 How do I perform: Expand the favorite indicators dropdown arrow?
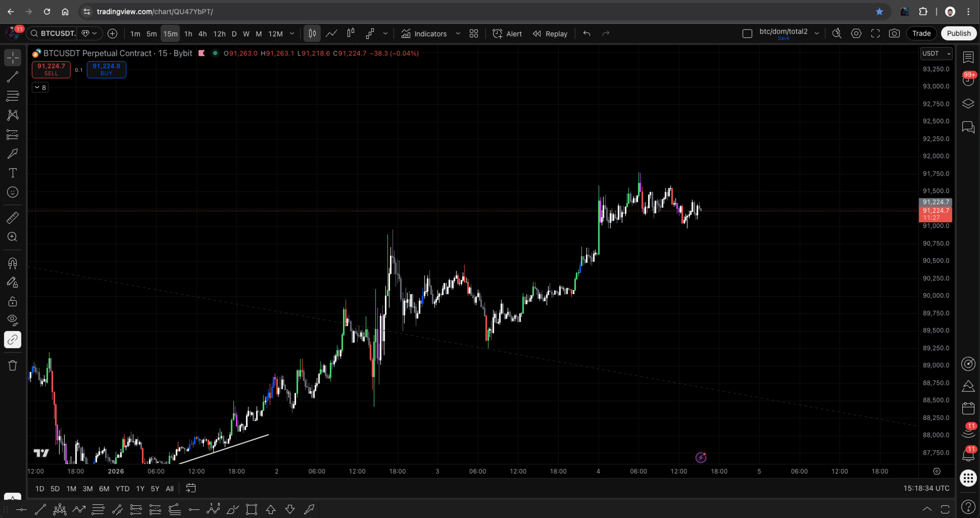point(458,34)
